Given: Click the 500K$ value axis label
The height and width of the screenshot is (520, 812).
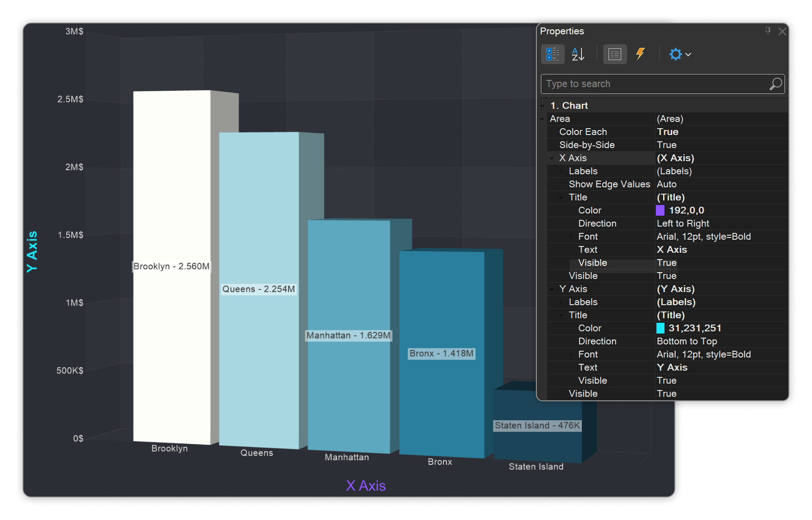Looking at the screenshot, I should [70, 371].
